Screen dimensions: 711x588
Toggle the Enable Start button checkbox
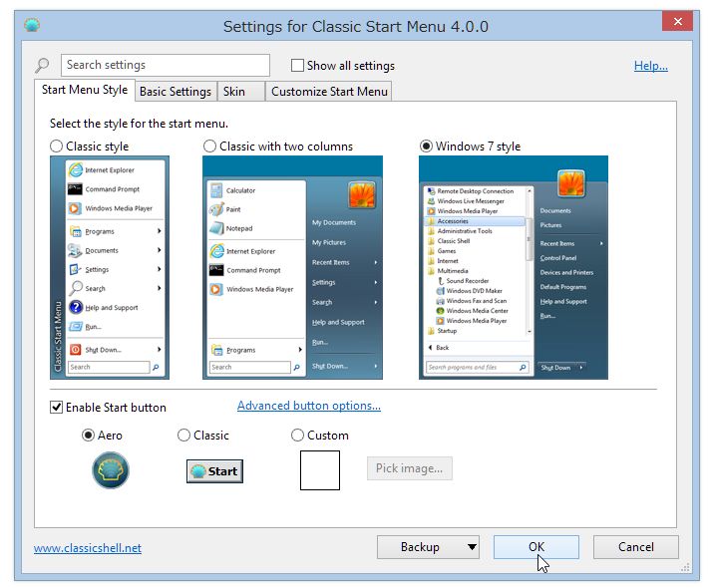tap(56, 408)
